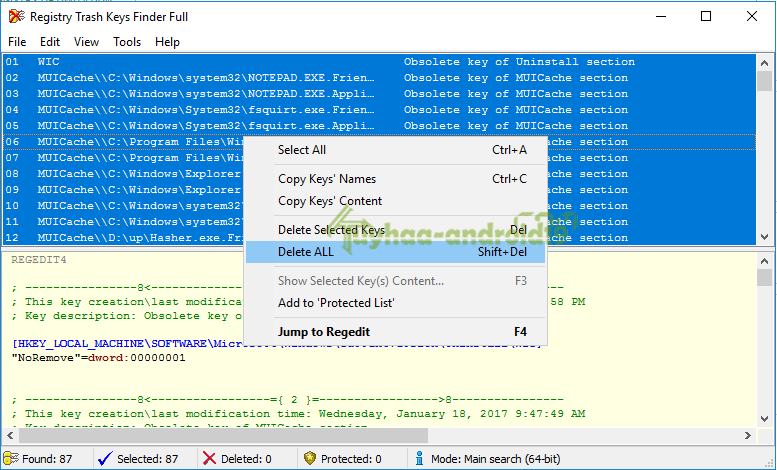Choose Copy Keys' Content
Image resolution: width=777 pixels, height=470 pixels.
(396, 201)
